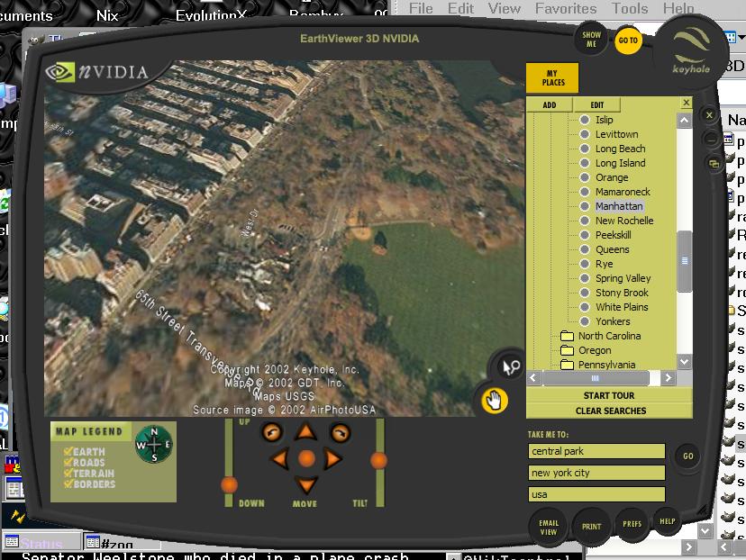Click the 'usa' country field
This screenshot has height=560, width=746.
coord(596,494)
